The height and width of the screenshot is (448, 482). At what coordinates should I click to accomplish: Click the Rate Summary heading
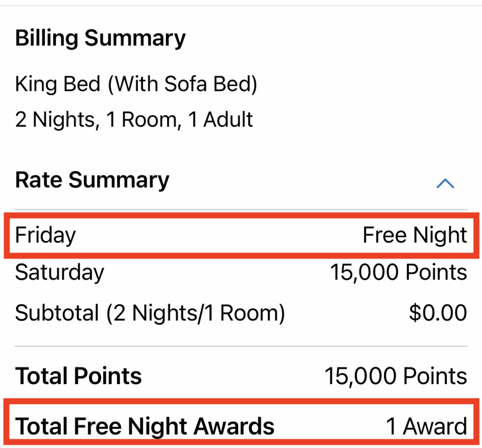(92, 180)
